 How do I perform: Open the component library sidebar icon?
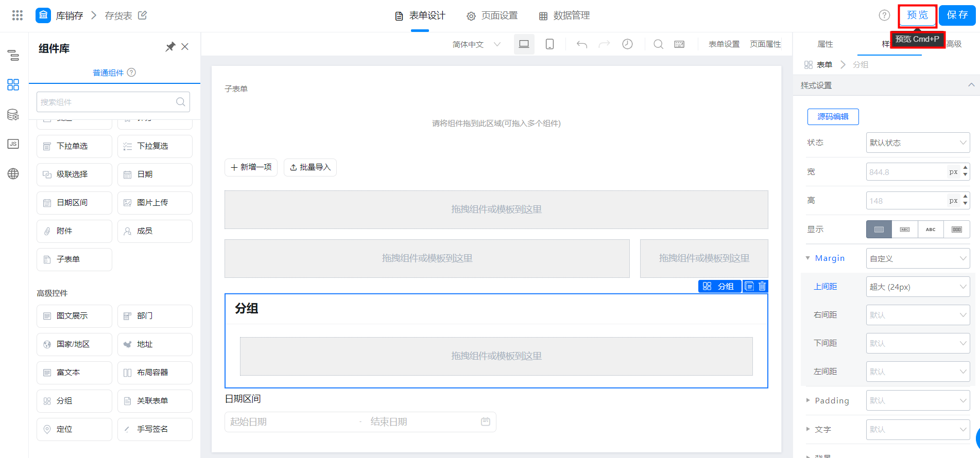(13, 85)
